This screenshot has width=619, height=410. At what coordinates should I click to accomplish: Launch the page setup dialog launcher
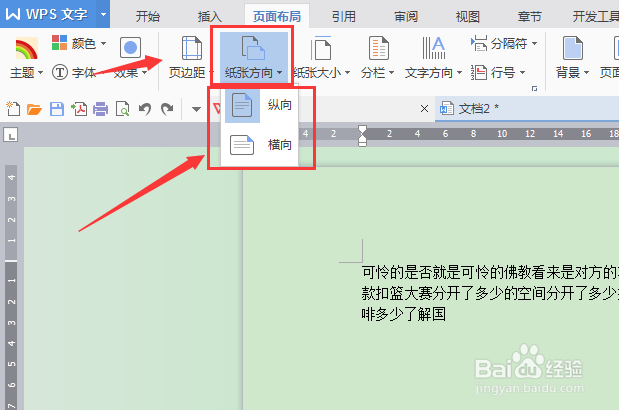(535, 88)
